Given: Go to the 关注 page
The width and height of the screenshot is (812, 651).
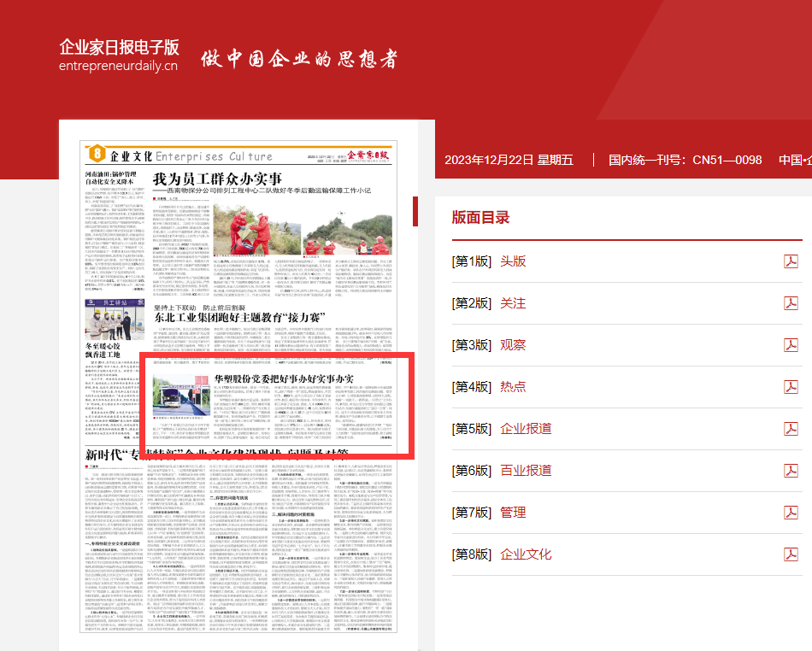Looking at the screenshot, I should [x=513, y=303].
